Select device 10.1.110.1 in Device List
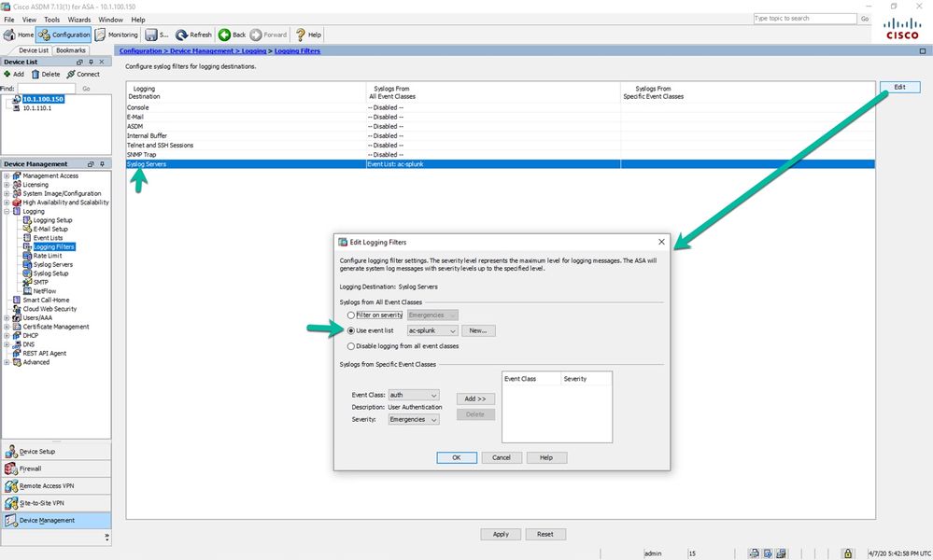This screenshot has height=560, width=933. tap(37, 108)
